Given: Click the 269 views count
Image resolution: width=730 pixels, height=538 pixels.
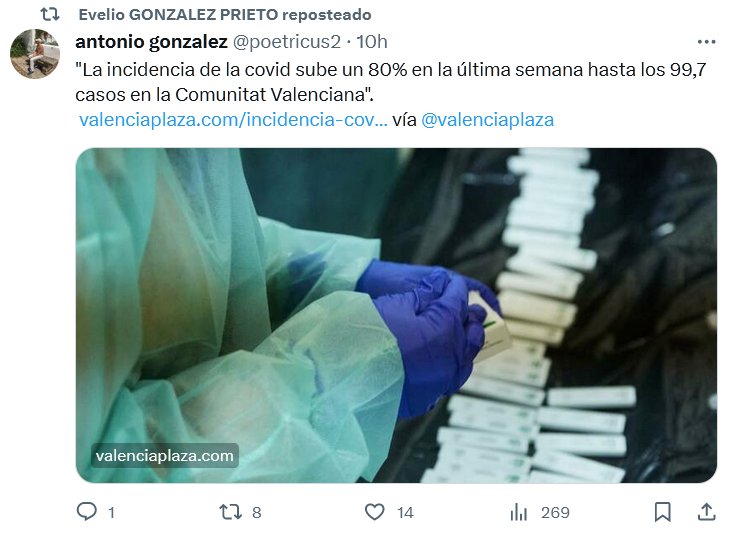Looking at the screenshot, I should point(555,512).
